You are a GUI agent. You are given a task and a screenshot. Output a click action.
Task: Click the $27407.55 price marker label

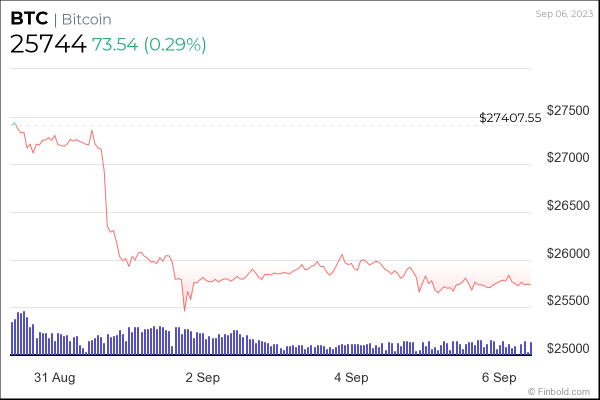510,117
